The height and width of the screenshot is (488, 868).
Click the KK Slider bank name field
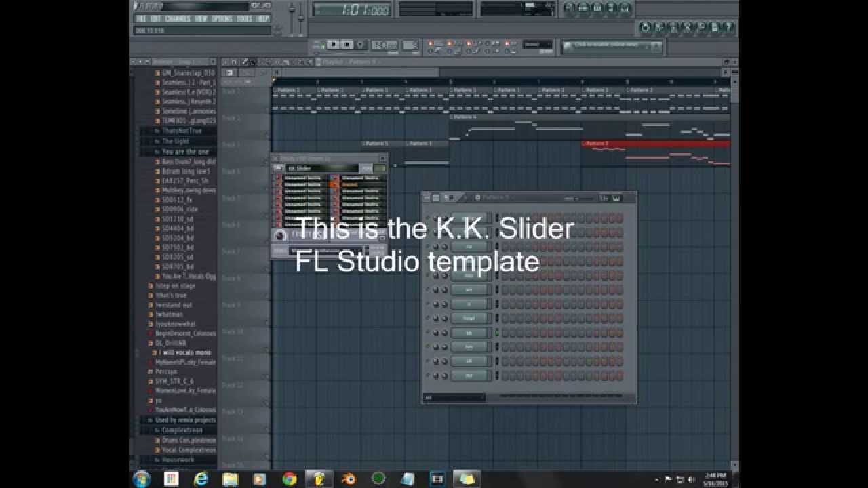pyautogui.click(x=321, y=168)
